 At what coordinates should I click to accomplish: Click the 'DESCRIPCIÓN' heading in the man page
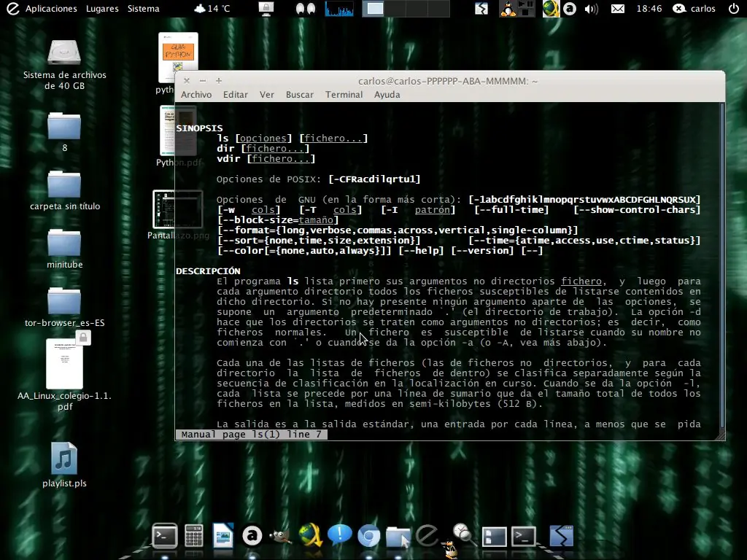(x=208, y=271)
